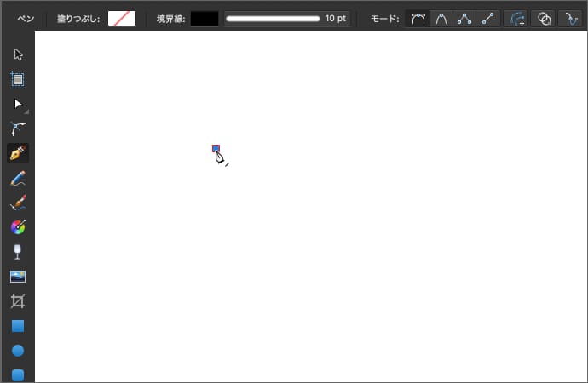This screenshot has height=383, width=588.
Task: Activate the Corner tool
Action: coord(18,129)
